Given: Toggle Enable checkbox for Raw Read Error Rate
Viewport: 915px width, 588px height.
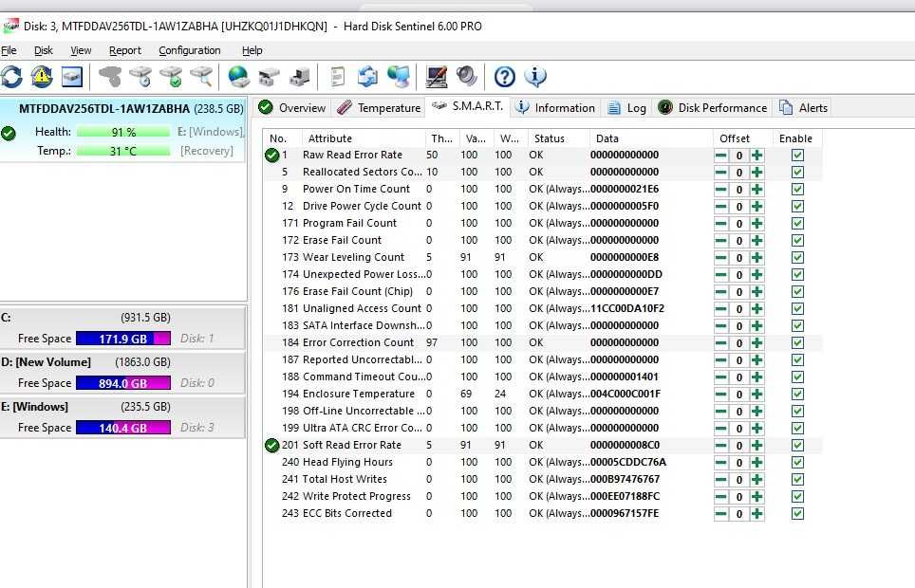Looking at the screenshot, I should click(797, 156).
